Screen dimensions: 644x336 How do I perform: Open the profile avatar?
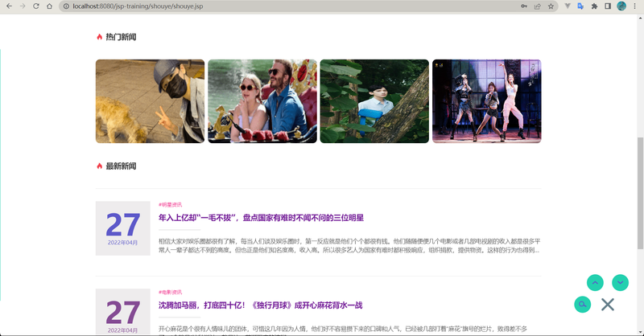coord(621,6)
